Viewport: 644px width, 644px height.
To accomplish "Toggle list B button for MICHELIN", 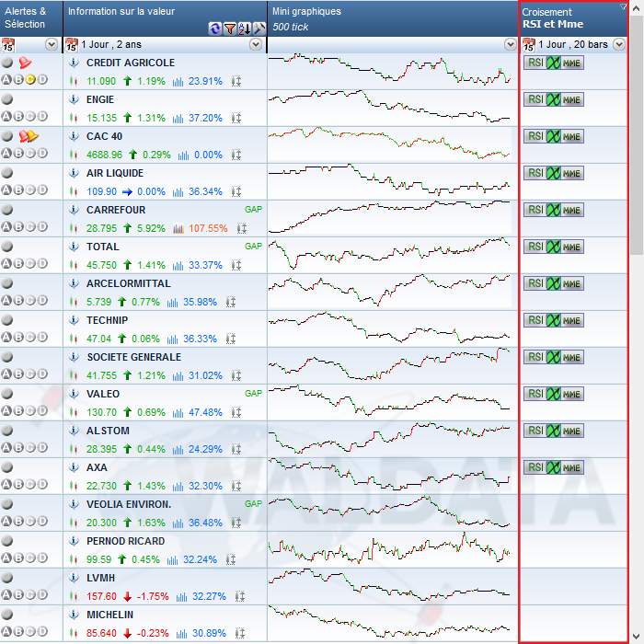I will (x=18, y=631).
